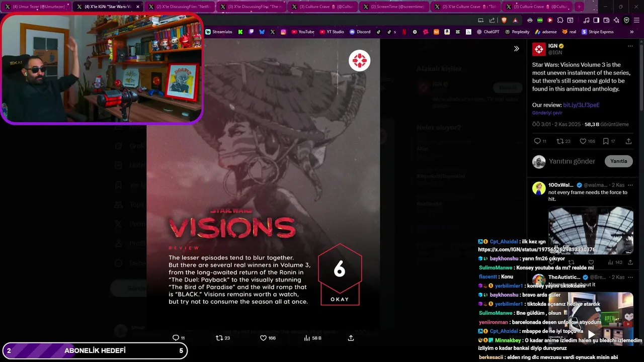Repost IGN post in sidebar showing 23

[560, 141]
